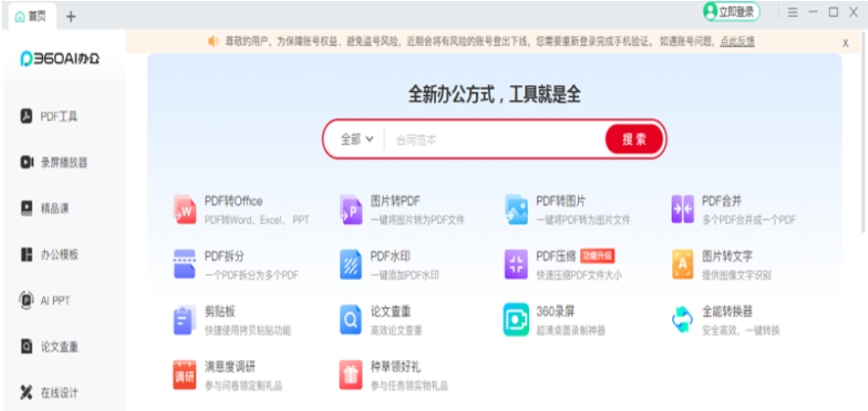Click the red 搜索 button

tap(635, 139)
